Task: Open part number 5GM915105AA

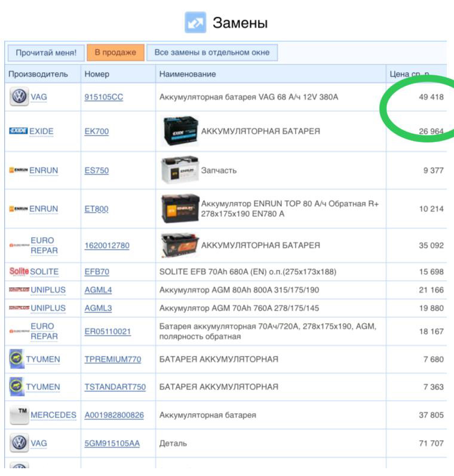Action: pos(112,444)
